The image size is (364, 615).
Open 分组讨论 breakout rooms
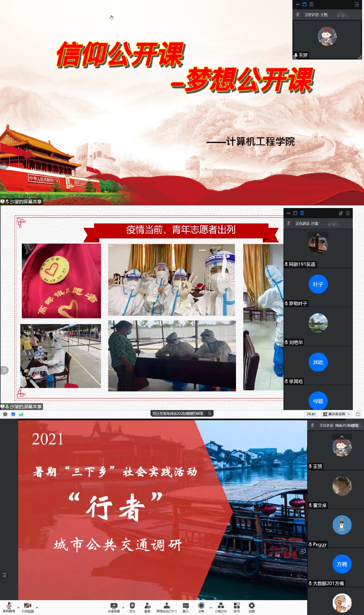click(221, 607)
